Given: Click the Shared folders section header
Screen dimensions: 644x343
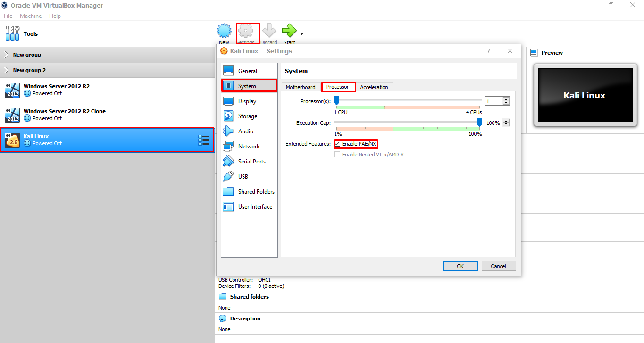Looking at the screenshot, I should 249,297.
